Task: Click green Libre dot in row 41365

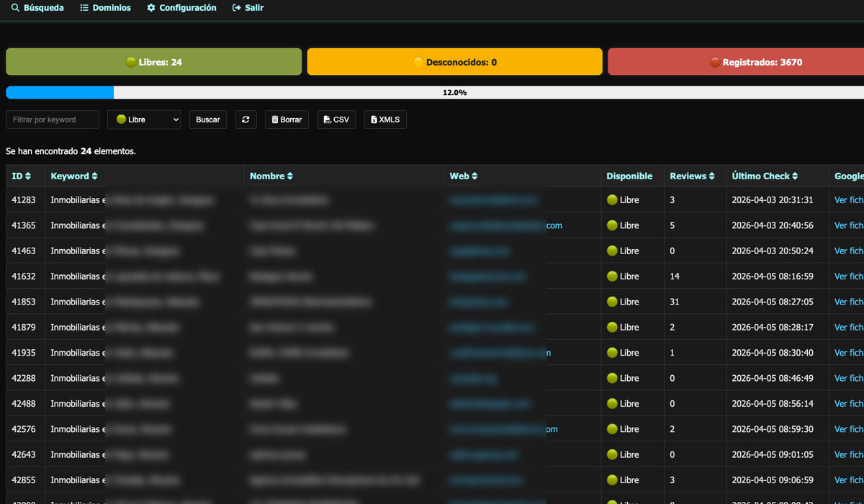Action: pyautogui.click(x=612, y=225)
